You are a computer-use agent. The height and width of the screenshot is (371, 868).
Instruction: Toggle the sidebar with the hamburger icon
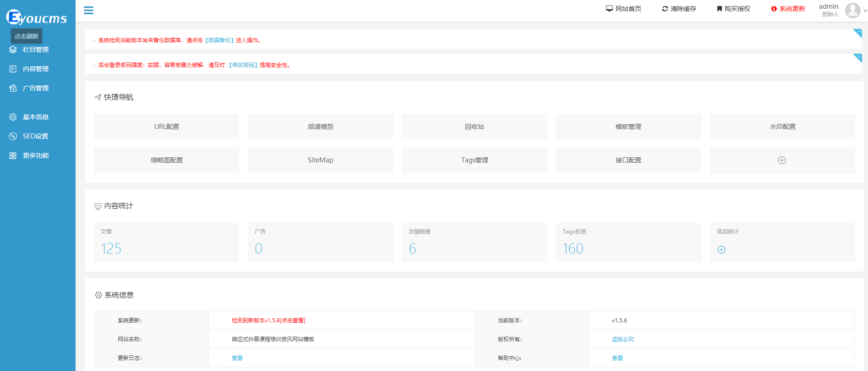tap(88, 10)
